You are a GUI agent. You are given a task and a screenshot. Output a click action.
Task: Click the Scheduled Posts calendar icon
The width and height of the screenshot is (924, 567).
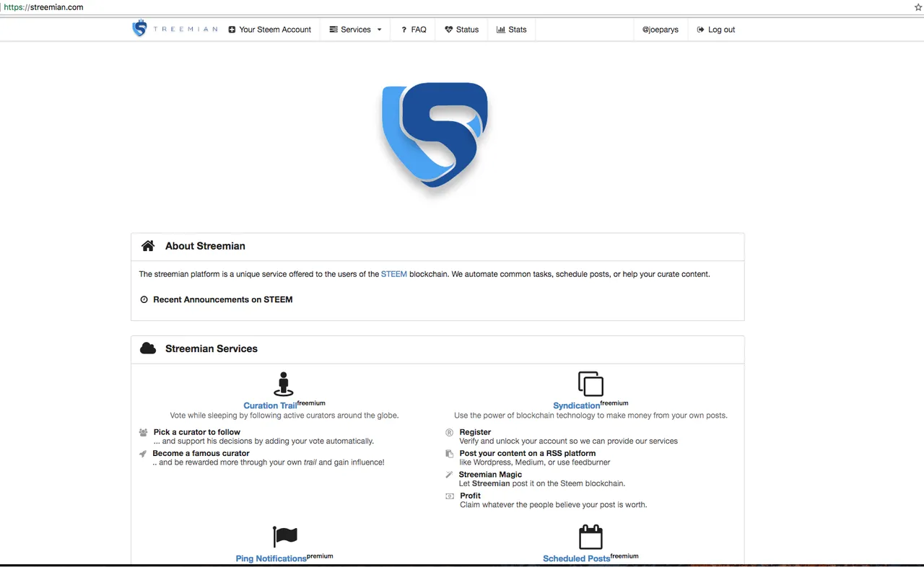[590, 537]
